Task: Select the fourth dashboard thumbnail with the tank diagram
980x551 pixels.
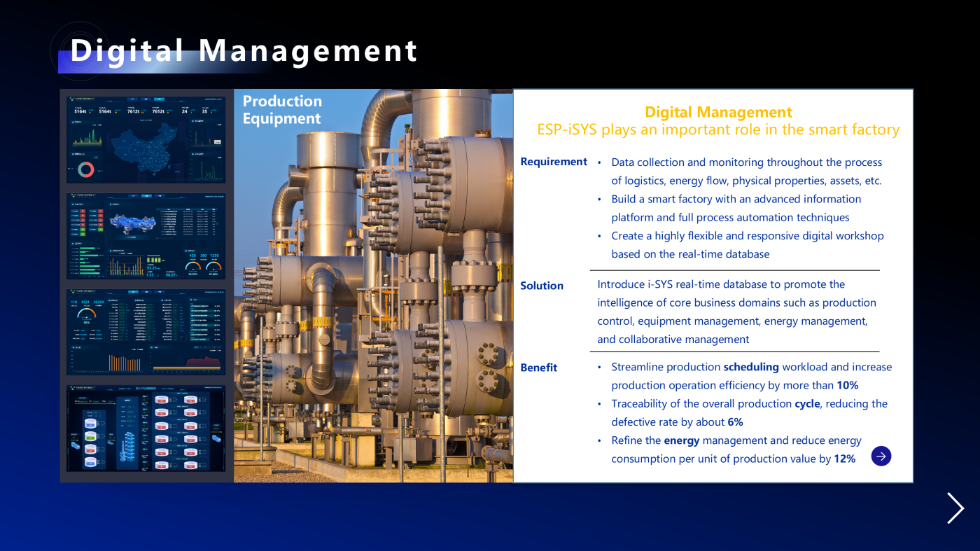Action: (146, 428)
